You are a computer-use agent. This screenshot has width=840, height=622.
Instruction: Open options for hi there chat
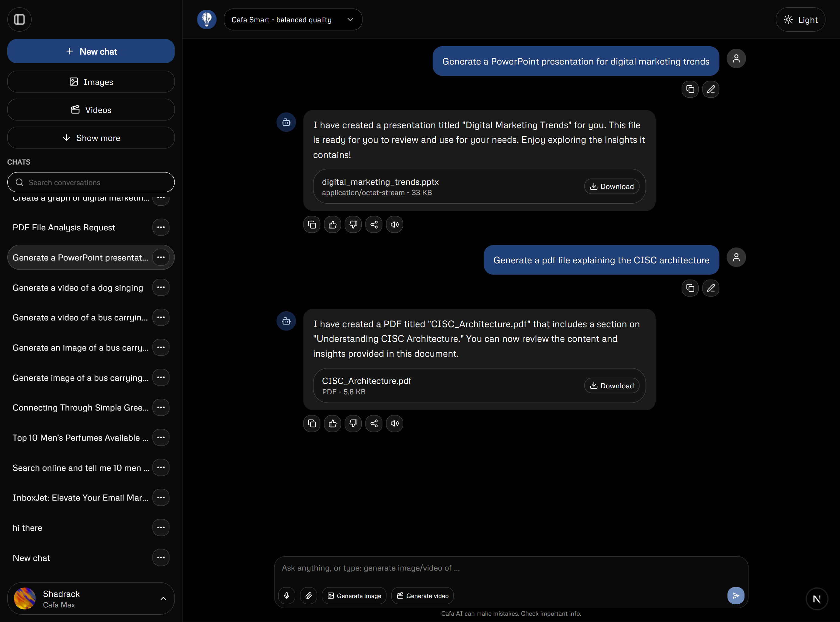(161, 528)
